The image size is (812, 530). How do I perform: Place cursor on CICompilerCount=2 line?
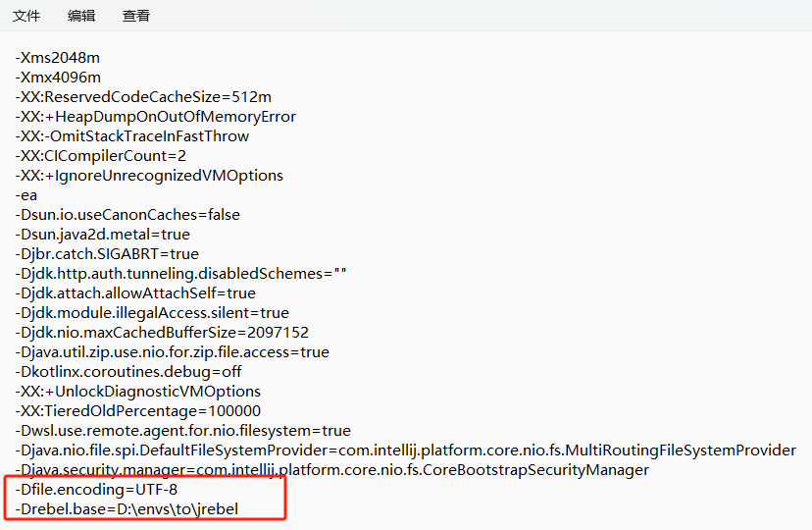pos(100,156)
